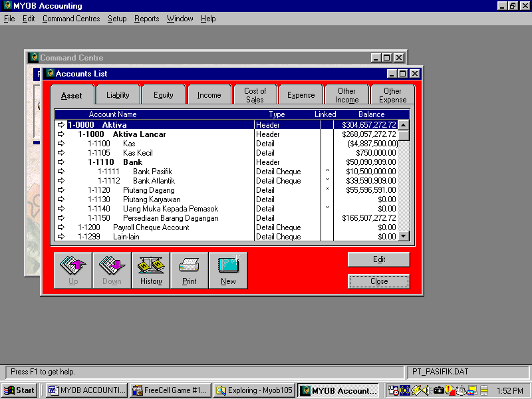
Task: Open the Window menu
Action: (x=180, y=19)
